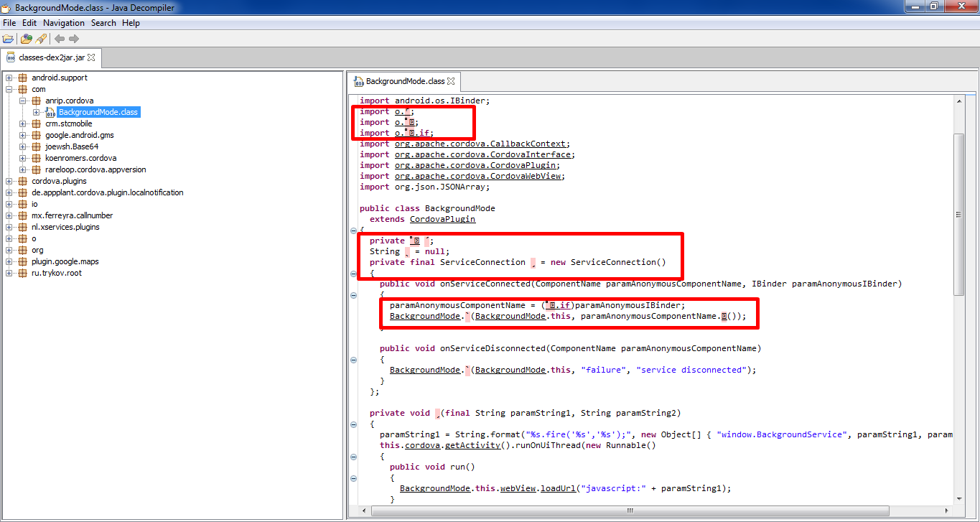Click the Open File toolbar icon
Screen dimensions: 980x522
tap(8, 39)
